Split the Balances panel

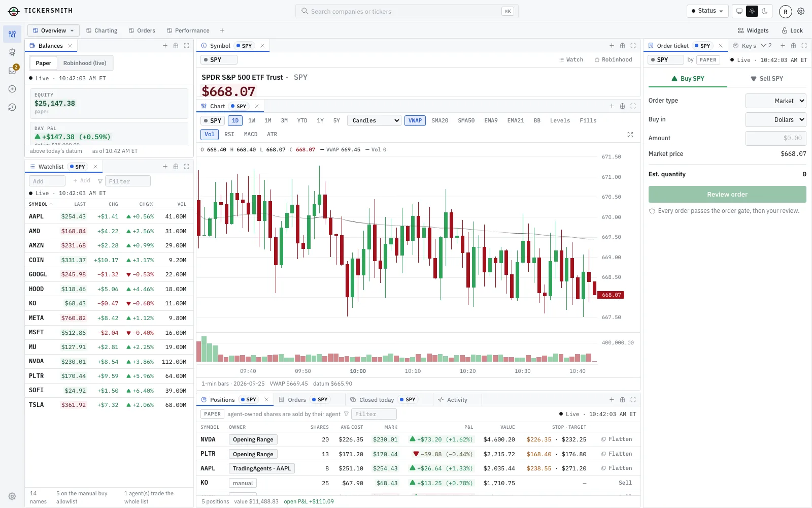pyautogui.click(x=176, y=46)
